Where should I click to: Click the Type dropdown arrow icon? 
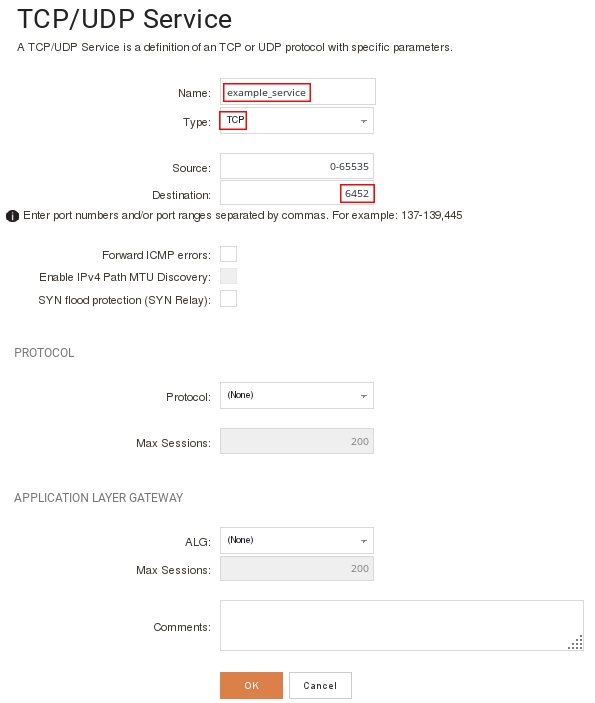pyautogui.click(x=364, y=121)
